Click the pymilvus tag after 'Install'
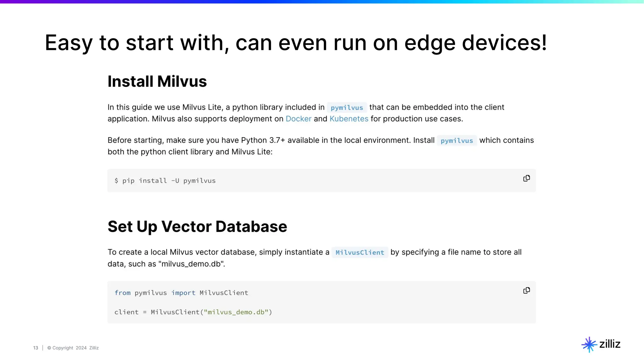644x362 pixels. (457, 140)
